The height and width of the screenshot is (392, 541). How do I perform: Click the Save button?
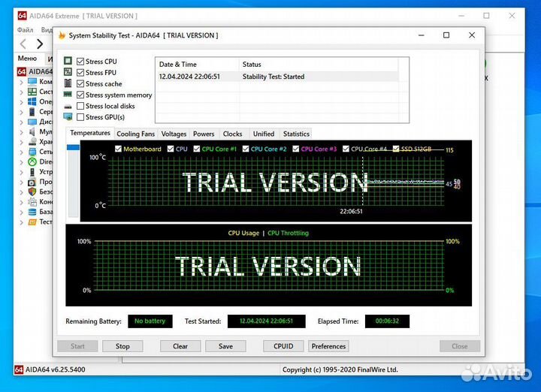(x=225, y=346)
